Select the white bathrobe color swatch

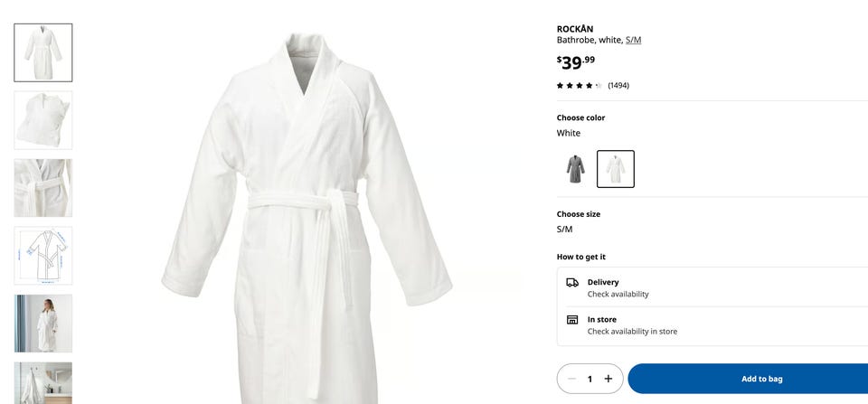pyautogui.click(x=616, y=169)
